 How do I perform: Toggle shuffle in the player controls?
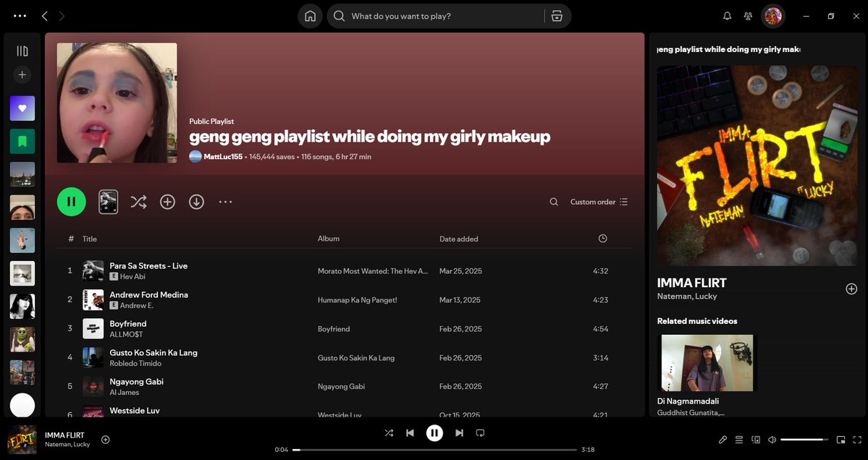(389, 433)
